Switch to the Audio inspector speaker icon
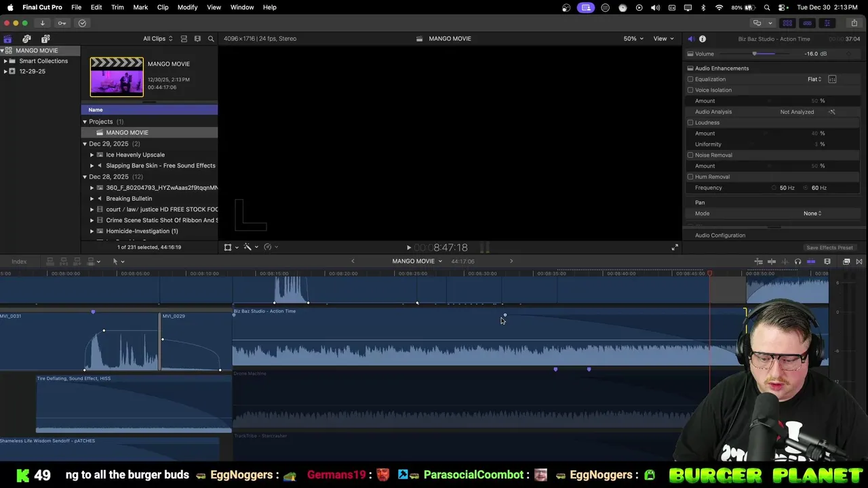 point(691,39)
